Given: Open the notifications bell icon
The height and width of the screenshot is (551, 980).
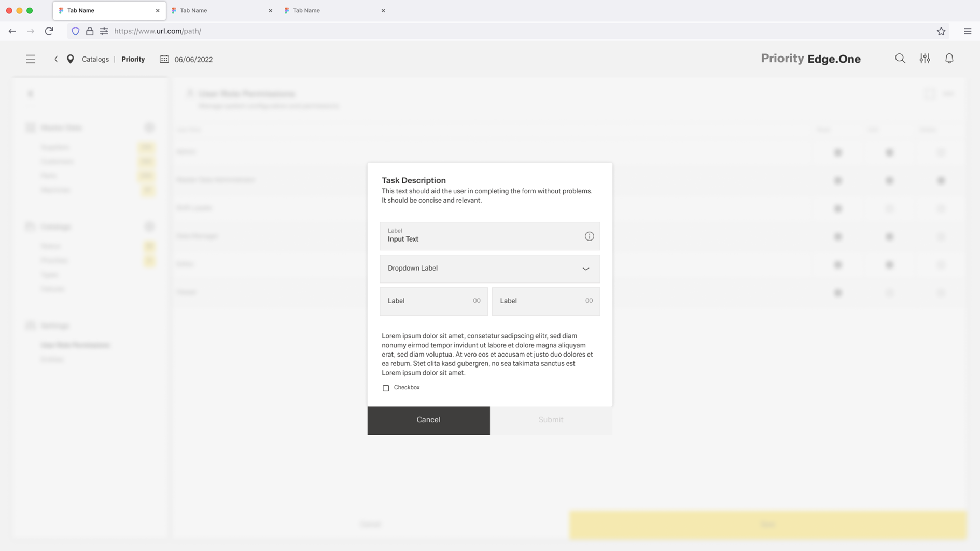Looking at the screenshot, I should pos(949,59).
